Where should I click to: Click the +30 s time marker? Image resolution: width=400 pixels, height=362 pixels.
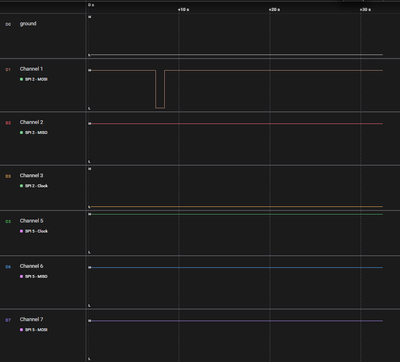pyautogui.click(x=365, y=10)
